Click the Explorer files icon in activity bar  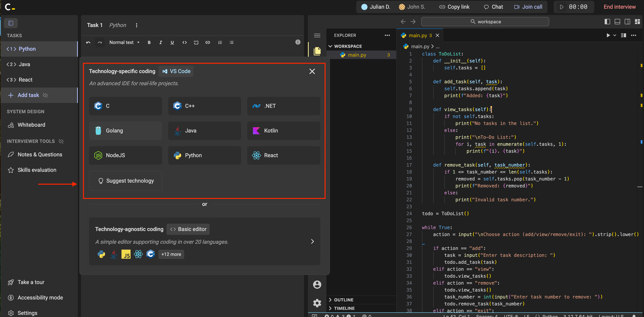(317, 51)
